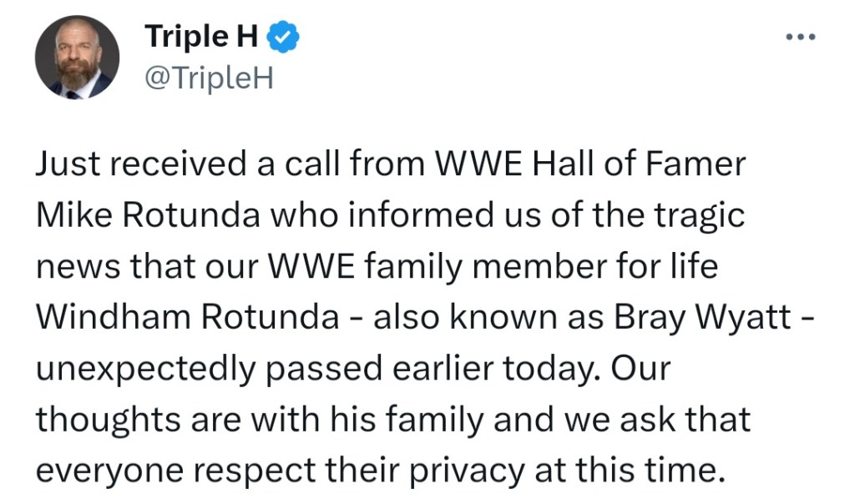Open Triple H's profile picture
The width and height of the screenshot is (855, 504).
(x=77, y=58)
